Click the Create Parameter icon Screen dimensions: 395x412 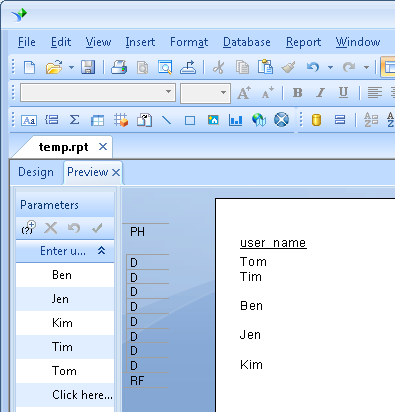(x=29, y=227)
